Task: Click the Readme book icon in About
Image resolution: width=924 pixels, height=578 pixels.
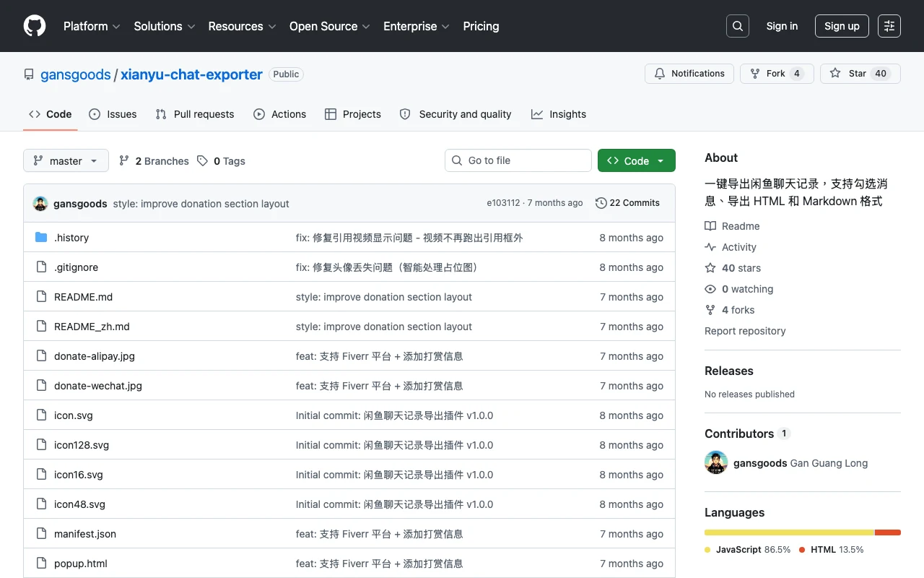Action: coord(710,226)
